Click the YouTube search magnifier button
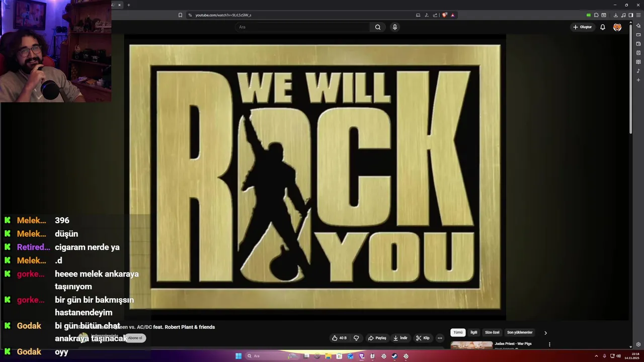Screen dimensions: 644x362 (378, 27)
